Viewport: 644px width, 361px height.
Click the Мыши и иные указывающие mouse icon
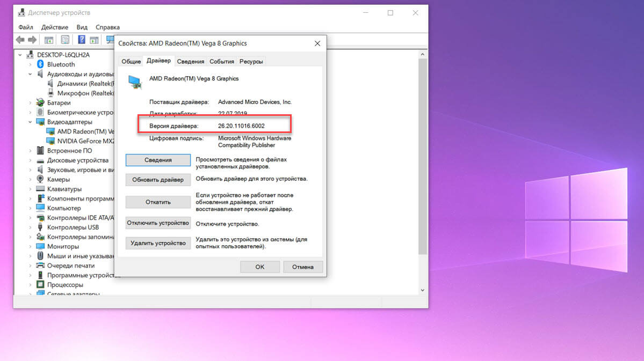tap(40, 255)
